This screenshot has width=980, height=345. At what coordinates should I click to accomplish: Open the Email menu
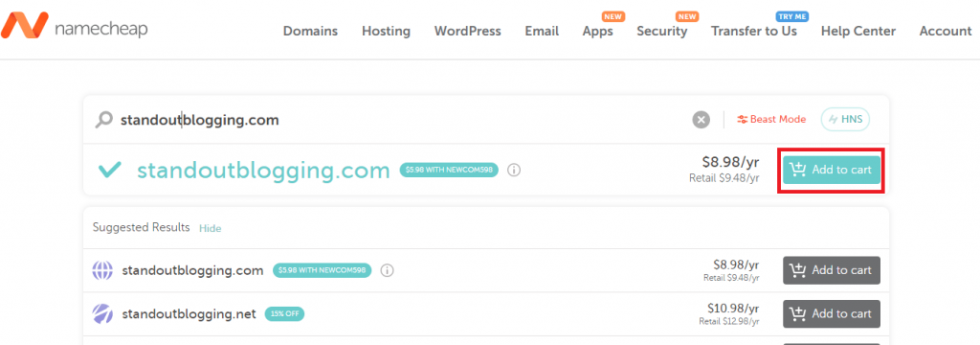click(x=542, y=32)
